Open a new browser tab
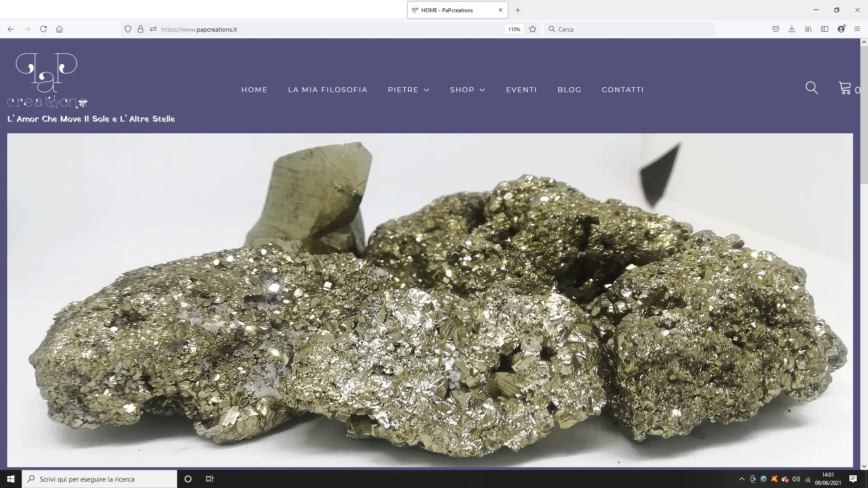This screenshot has width=868, height=488. pos(518,10)
